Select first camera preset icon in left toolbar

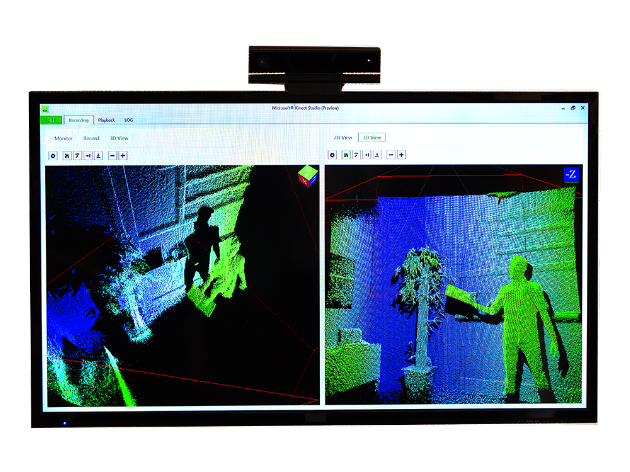point(67,155)
